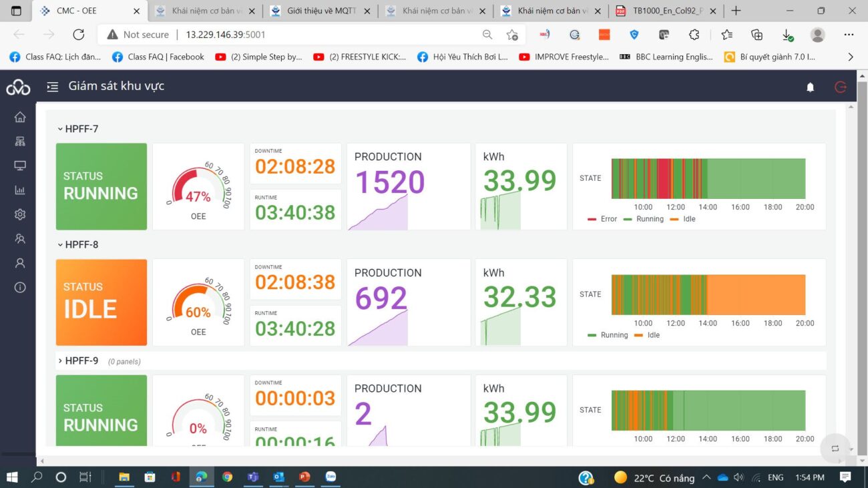Image resolution: width=868 pixels, height=488 pixels.
Task: Click the notification bell icon
Action: click(810, 87)
